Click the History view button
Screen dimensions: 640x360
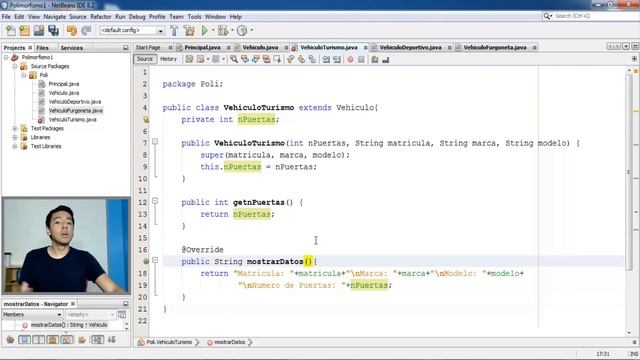pos(169,59)
